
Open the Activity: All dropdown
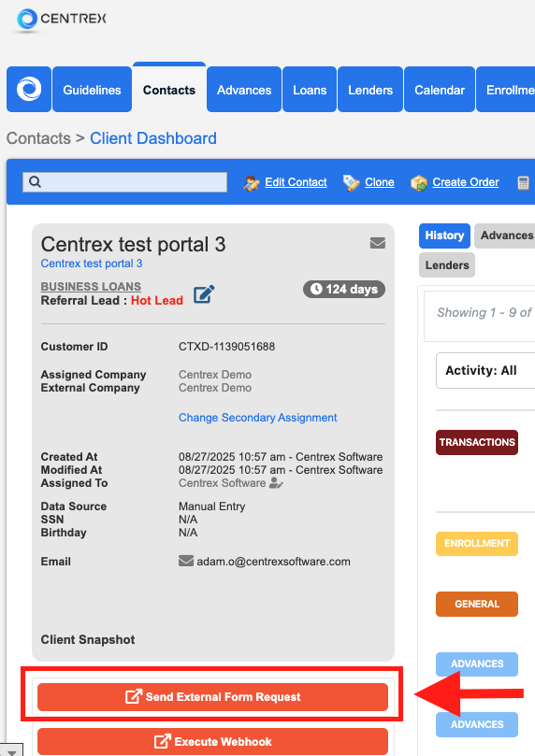485,370
